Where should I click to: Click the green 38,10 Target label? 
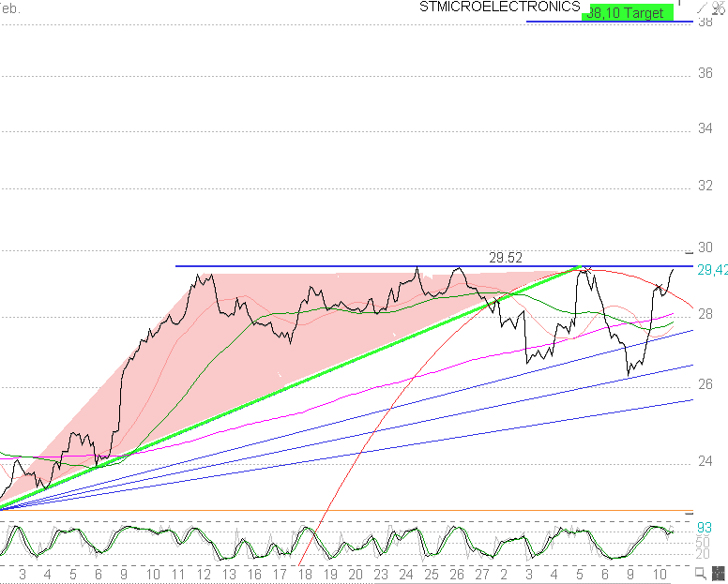point(628,13)
